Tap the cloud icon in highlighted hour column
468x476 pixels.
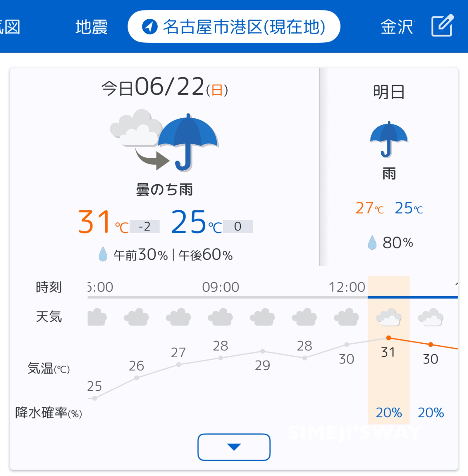(388, 317)
